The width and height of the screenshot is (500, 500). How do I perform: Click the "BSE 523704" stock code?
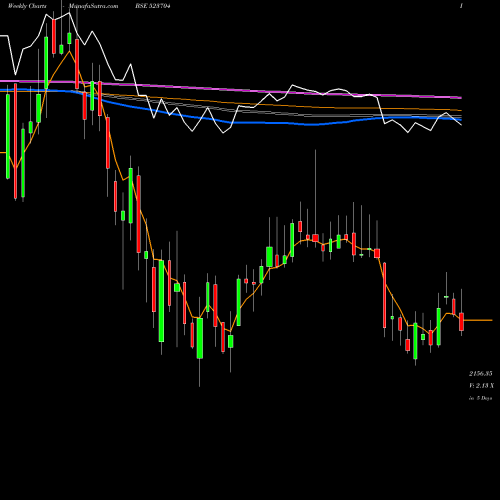point(153,6)
